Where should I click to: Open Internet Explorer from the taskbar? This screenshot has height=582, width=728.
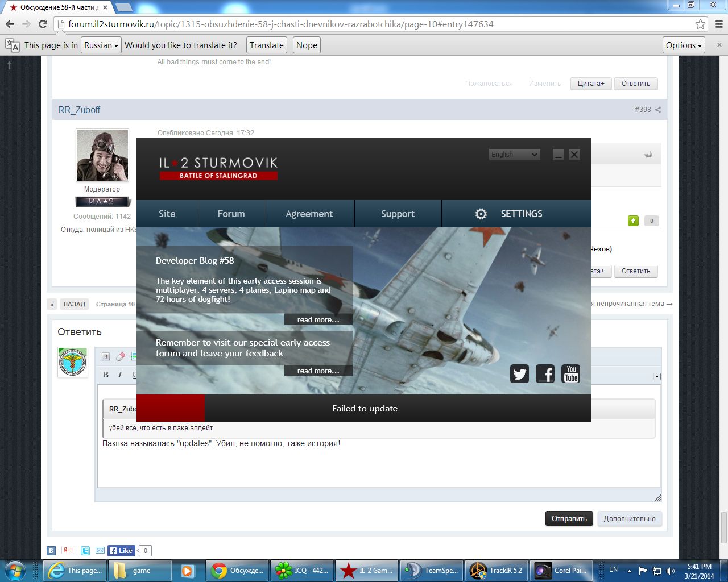coord(75,570)
